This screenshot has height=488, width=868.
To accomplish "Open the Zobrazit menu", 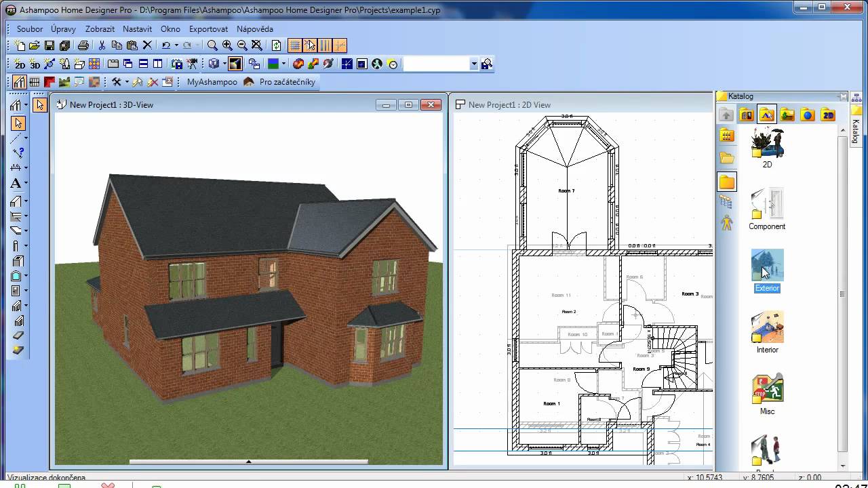I will tap(100, 29).
